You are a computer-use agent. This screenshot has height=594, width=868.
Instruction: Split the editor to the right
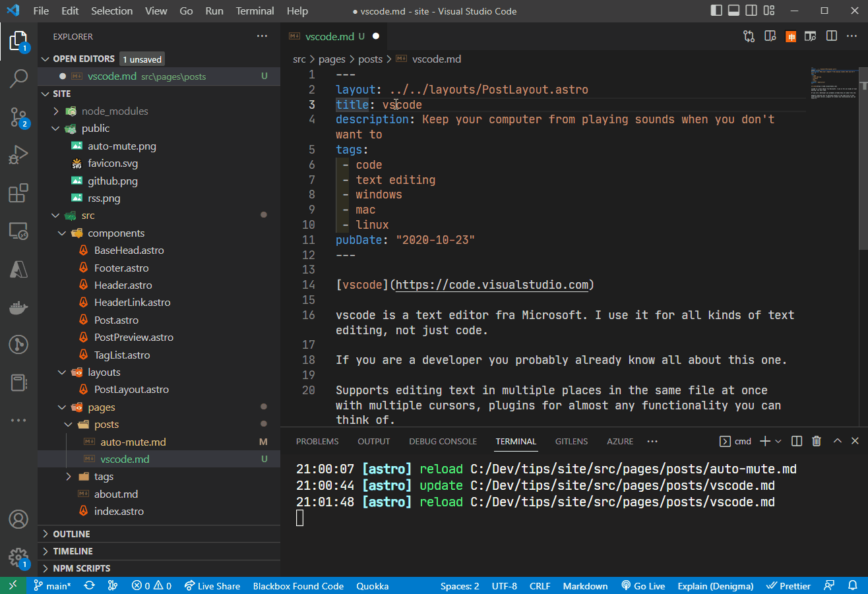(832, 36)
